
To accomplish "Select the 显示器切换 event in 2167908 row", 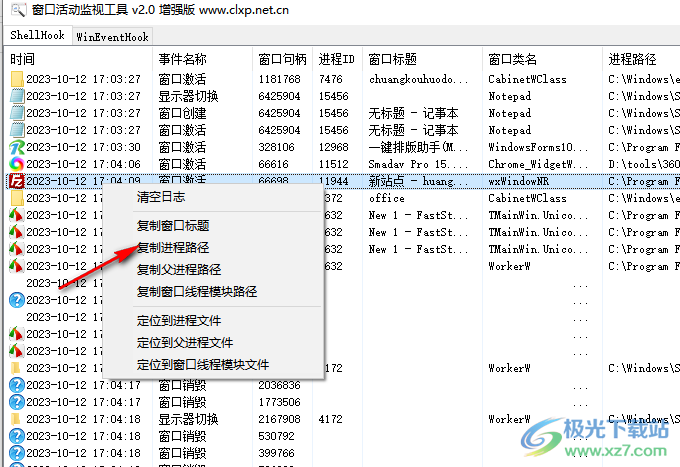I will pyautogui.click(x=188, y=419).
